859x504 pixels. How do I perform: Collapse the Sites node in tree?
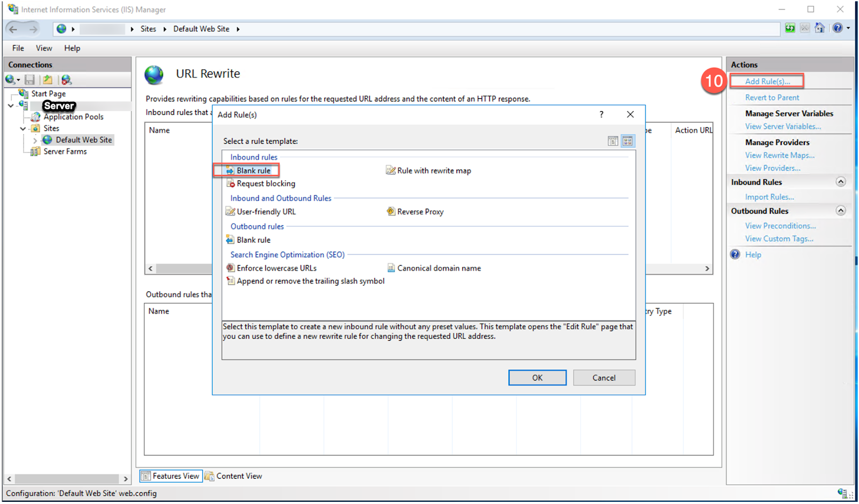click(x=23, y=128)
